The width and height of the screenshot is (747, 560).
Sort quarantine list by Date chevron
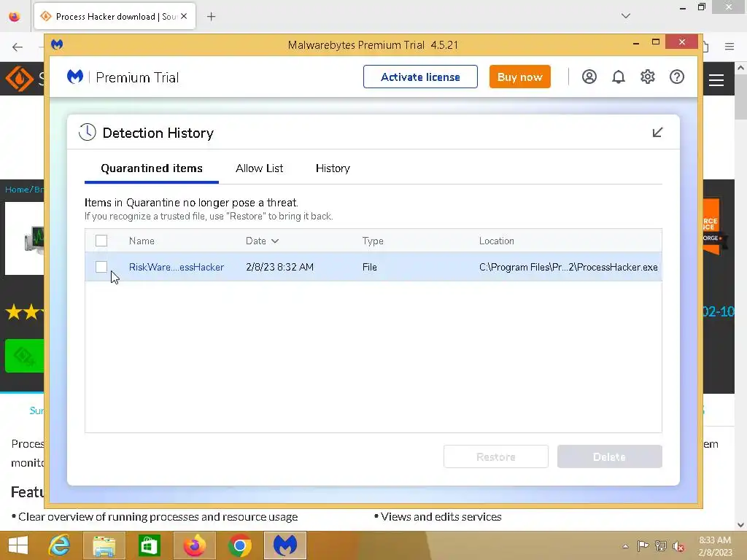pyautogui.click(x=275, y=241)
